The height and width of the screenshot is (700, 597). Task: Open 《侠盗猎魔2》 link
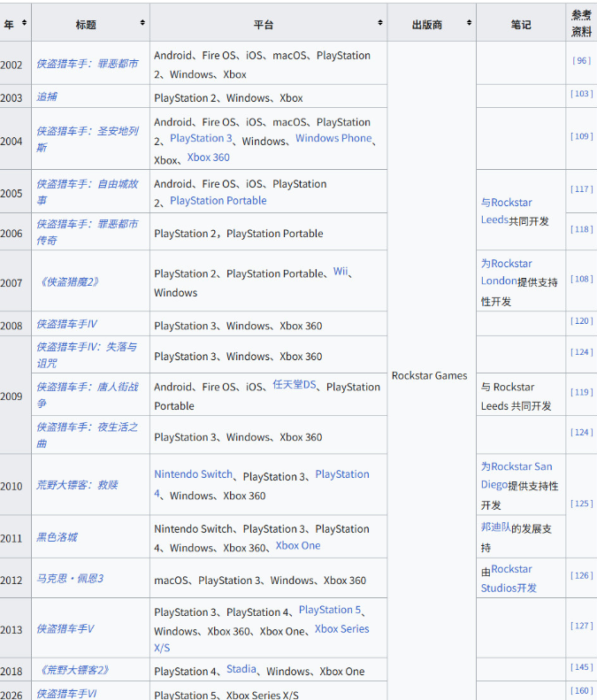pyautogui.click(x=69, y=282)
